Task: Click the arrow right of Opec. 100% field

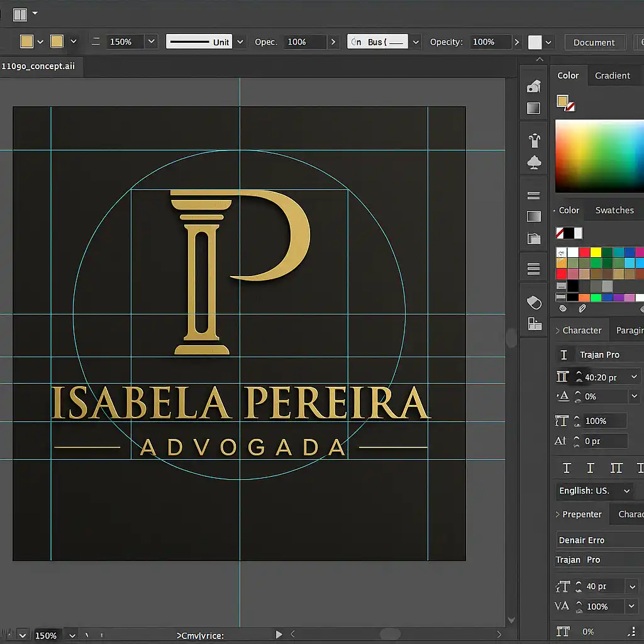Action: 333,42
